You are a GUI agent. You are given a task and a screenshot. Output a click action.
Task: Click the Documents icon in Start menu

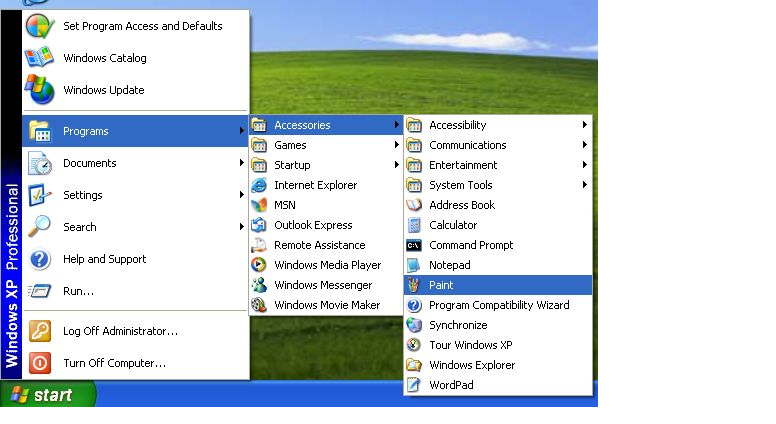tap(40, 163)
